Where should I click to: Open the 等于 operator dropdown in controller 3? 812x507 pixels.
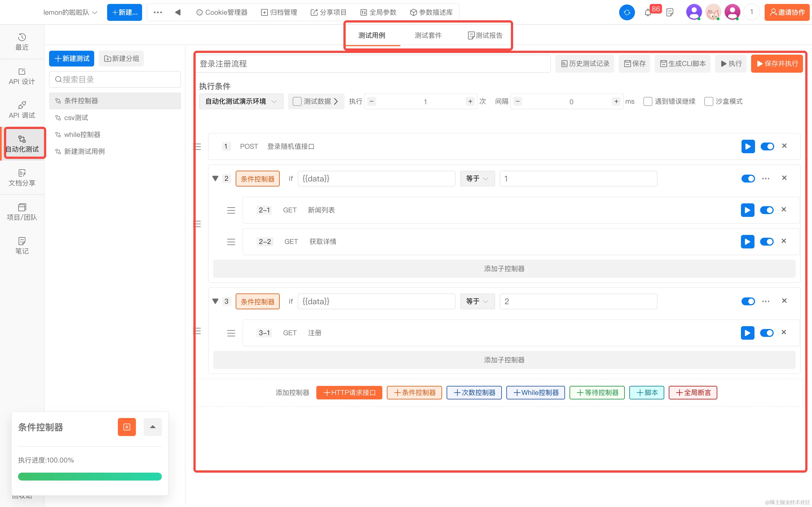coord(477,301)
